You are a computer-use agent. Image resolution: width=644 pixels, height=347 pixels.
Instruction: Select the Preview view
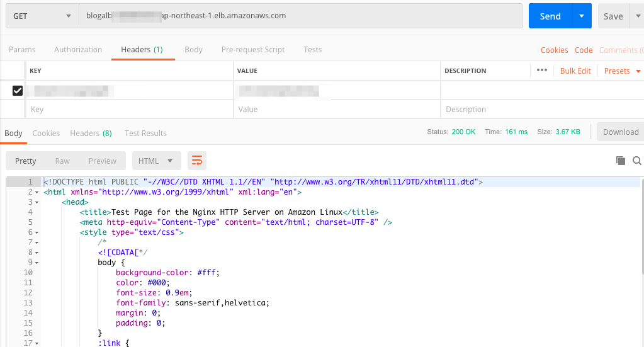pos(102,161)
